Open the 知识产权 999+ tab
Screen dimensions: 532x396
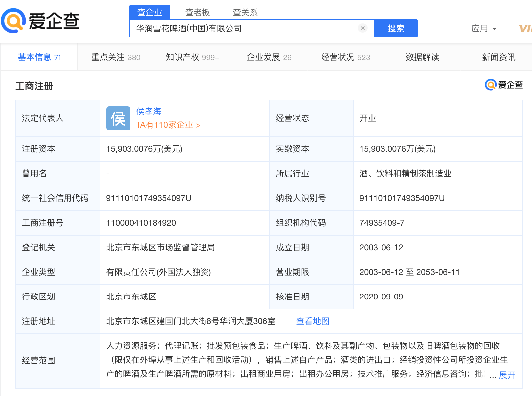point(193,57)
